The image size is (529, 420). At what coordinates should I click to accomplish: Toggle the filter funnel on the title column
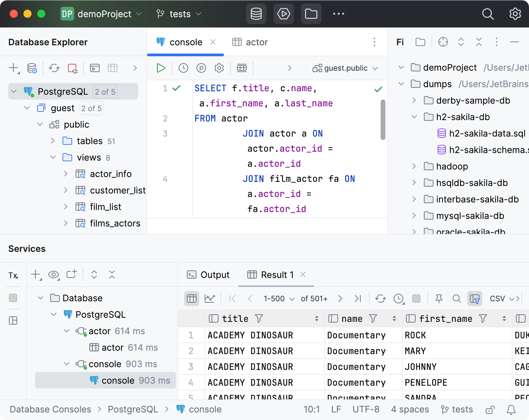pos(258,318)
